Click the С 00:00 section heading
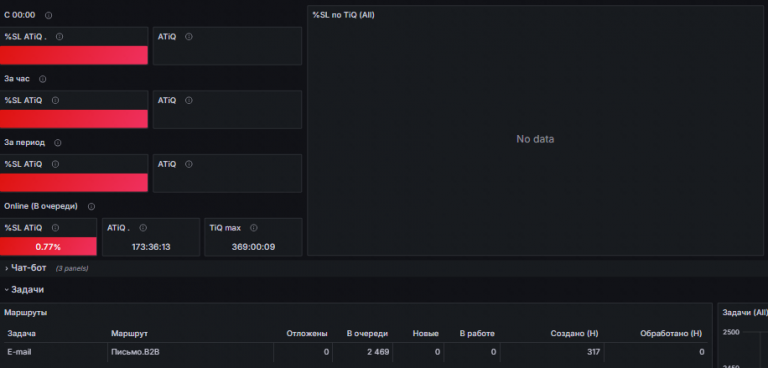Screen dimensions: 768x368 click(x=20, y=15)
